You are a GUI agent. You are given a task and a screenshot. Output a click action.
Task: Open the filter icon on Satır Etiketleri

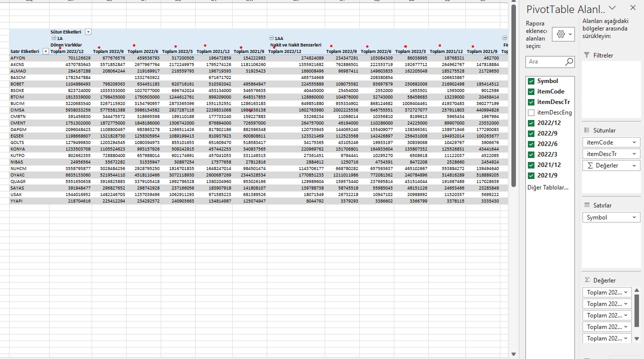(46, 51)
